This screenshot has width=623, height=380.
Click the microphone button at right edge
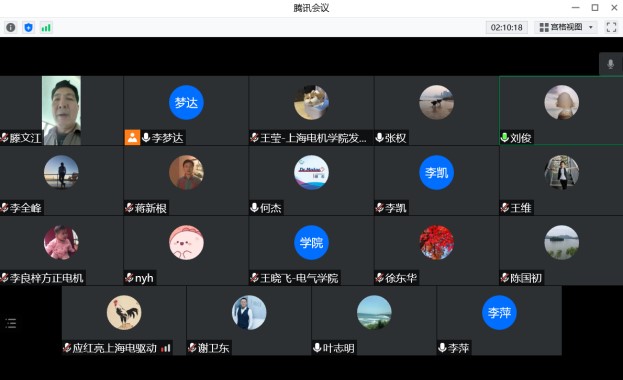pos(611,64)
